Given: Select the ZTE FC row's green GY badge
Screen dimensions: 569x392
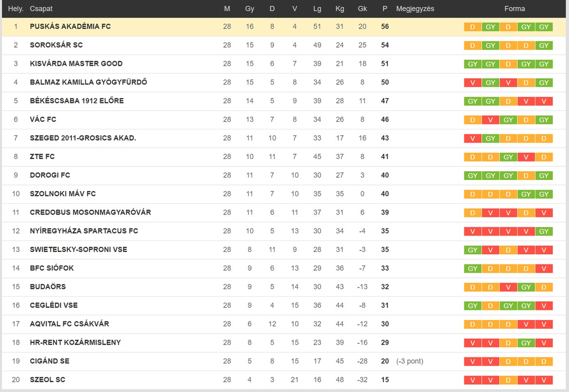Looking at the screenshot, I should [508, 157].
